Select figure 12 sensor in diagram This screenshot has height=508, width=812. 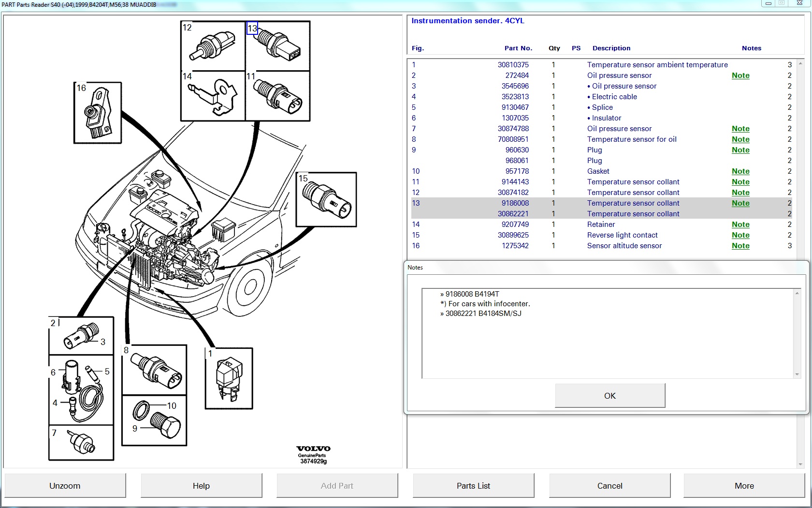tap(213, 45)
